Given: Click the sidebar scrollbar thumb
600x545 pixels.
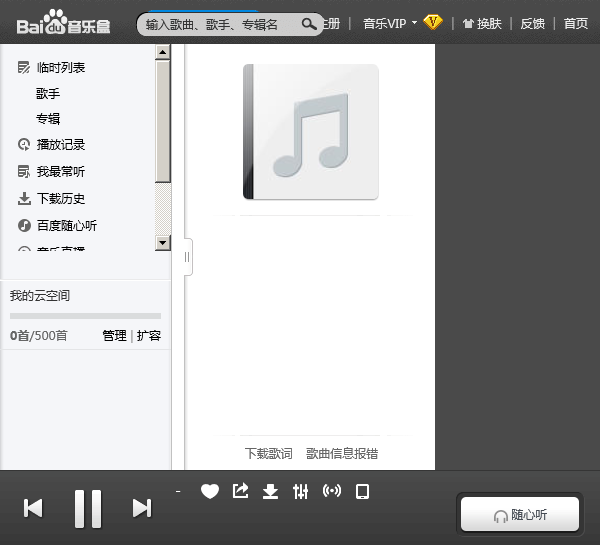Looking at the screenshot, I should (x=163, y=121).
